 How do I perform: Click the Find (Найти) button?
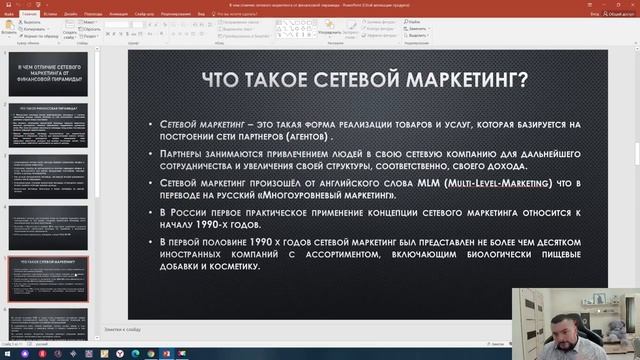point(412,22)
